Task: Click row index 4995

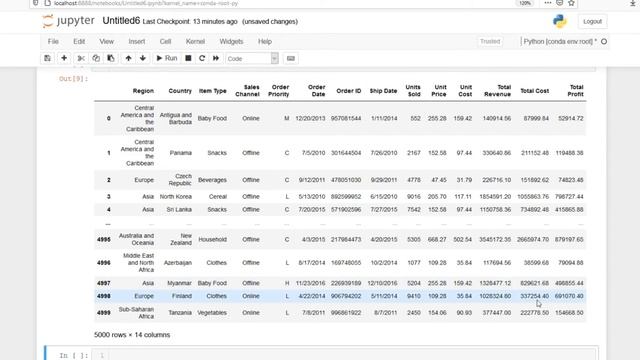Action: click(104, 239)
